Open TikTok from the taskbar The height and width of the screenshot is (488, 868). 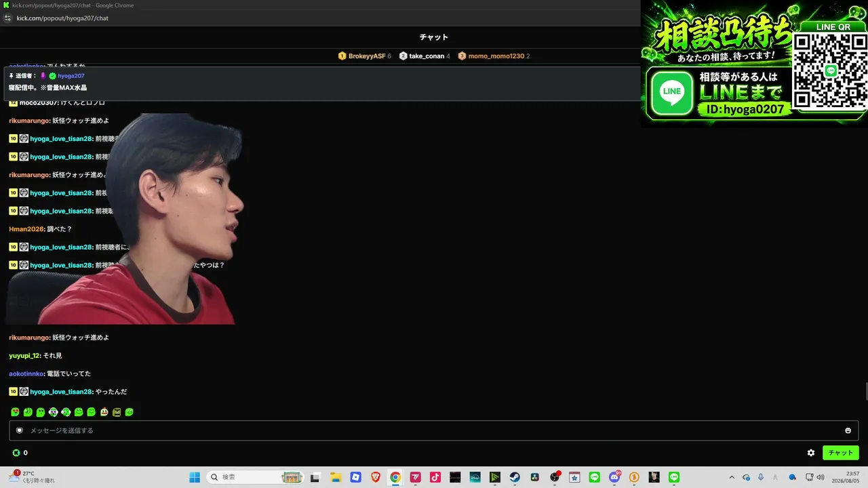click(x=435, y=477)
